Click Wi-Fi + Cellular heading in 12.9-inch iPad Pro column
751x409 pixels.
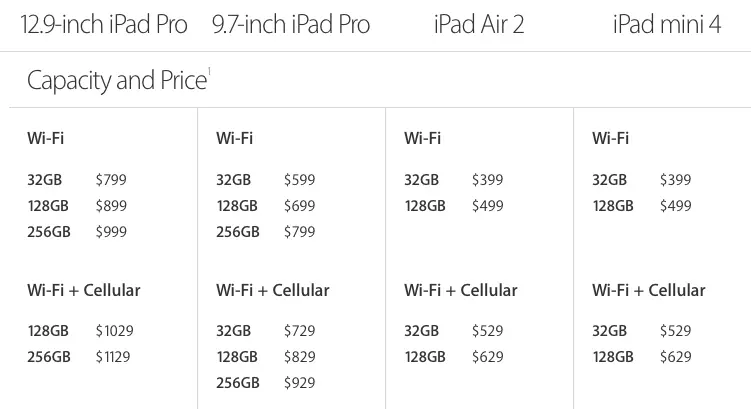(x=84, y=291)
